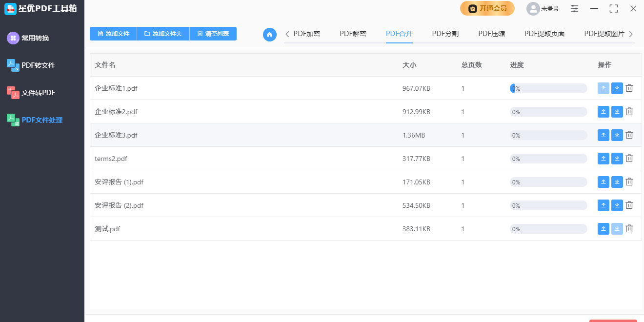Move 企业标准1.pdf down in list
The image size is (644, 322).
point(617,88)
